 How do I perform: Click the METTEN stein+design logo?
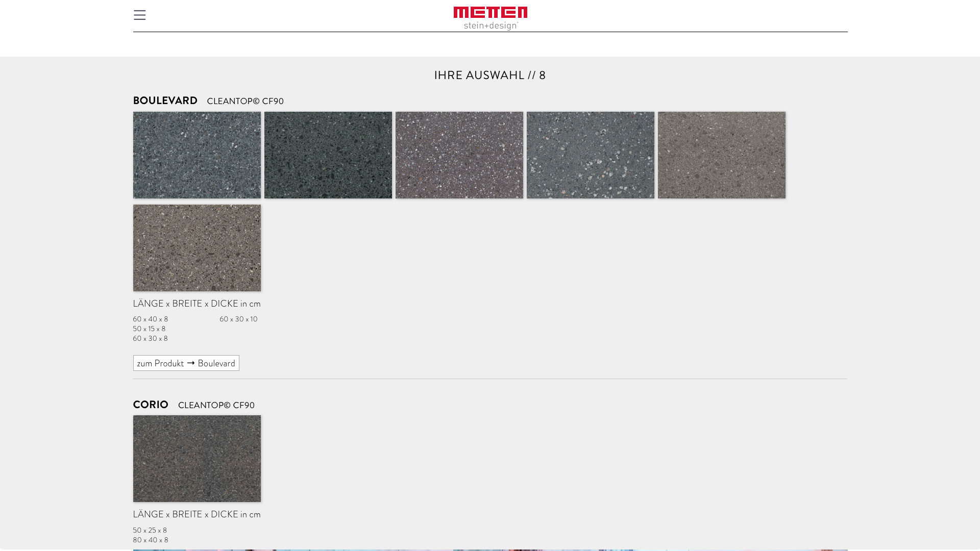tap(491, 18)
